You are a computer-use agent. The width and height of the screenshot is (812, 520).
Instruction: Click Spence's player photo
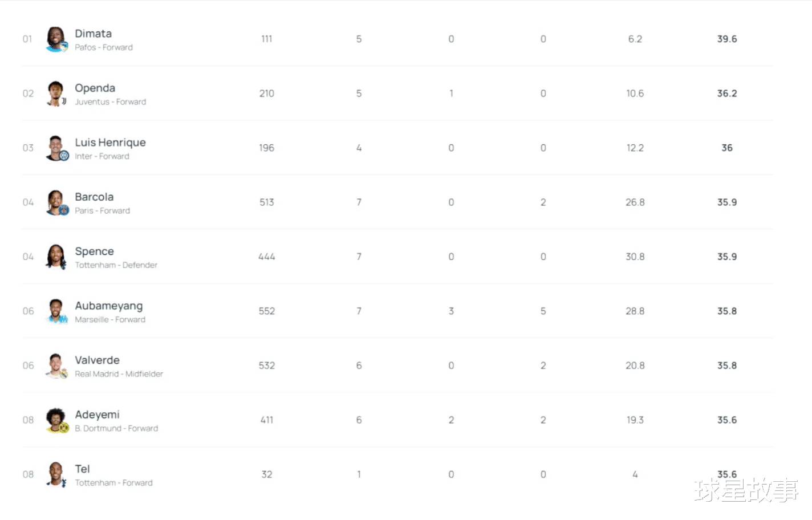click(56, 257)
